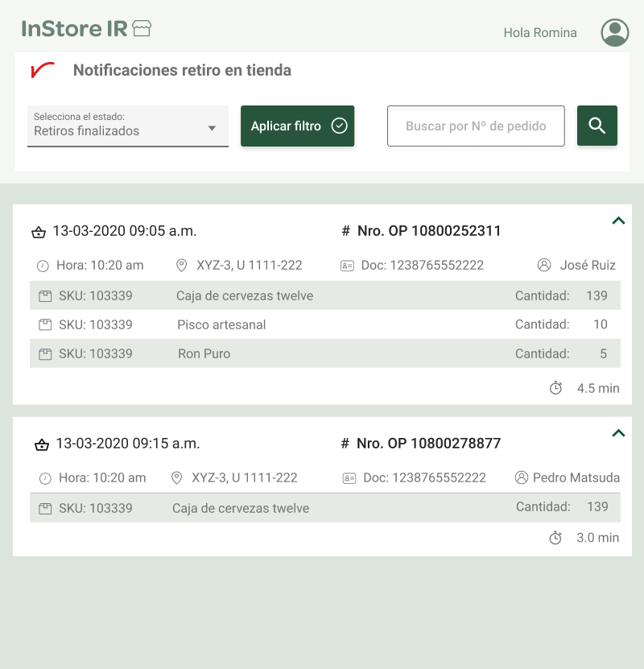Click the ID card icon beside Doc 1238765552222
Screen dimensions: 644x669
pos(348,265)
